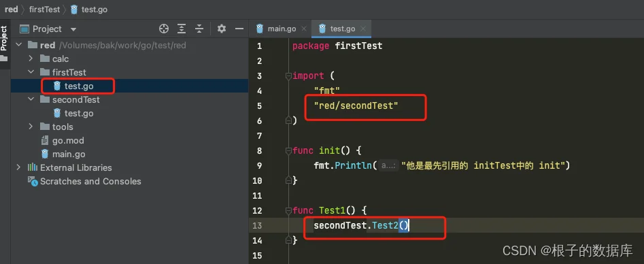Click the Println call on line 9
Screen dimensions: 644x264
354,165
